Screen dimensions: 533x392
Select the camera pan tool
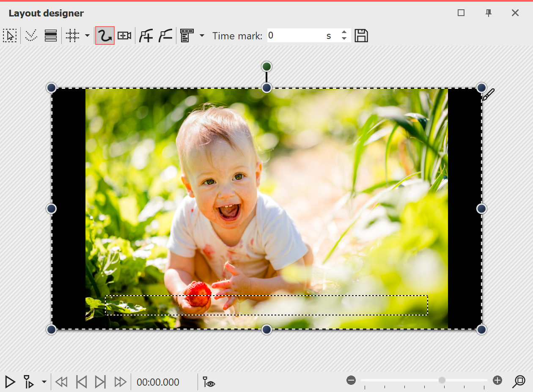124,36
